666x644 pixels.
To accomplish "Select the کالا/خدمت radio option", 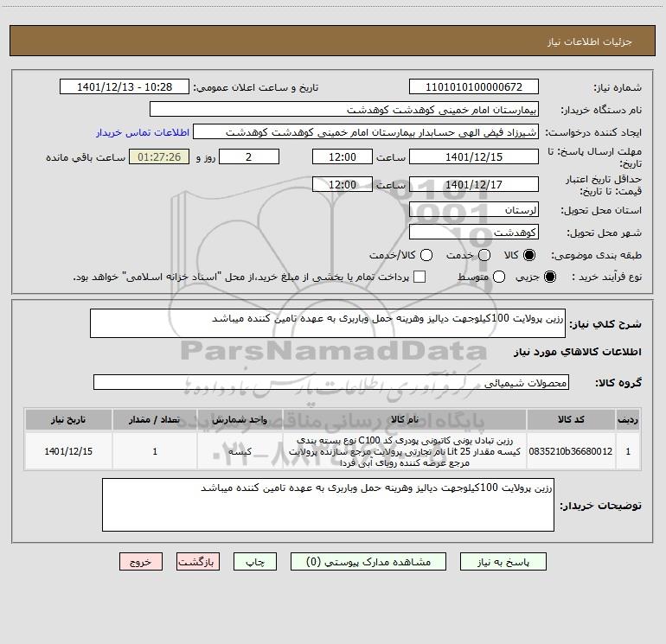I will coord(426,255).
